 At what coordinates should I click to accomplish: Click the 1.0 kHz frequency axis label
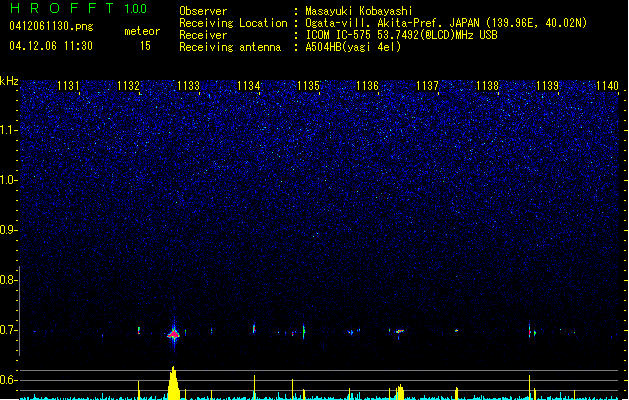(x=9, y=180)
